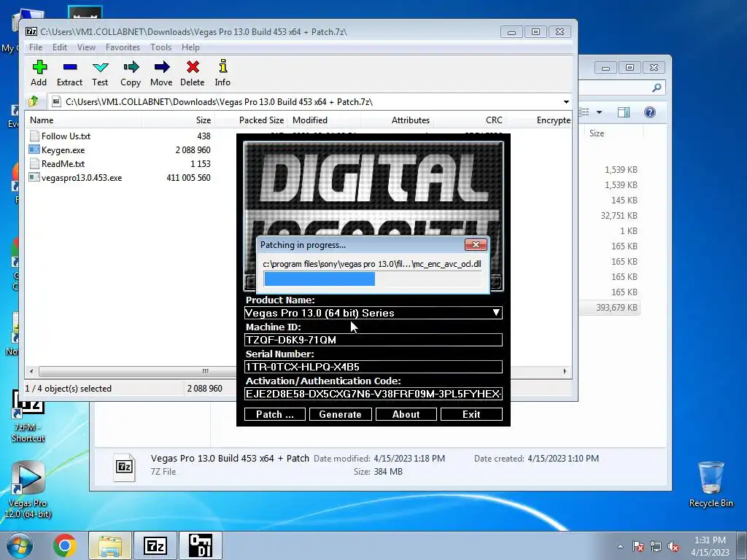Click the patching progress bar
This screenshot has width=747, height=560.
tap(373, 279)
